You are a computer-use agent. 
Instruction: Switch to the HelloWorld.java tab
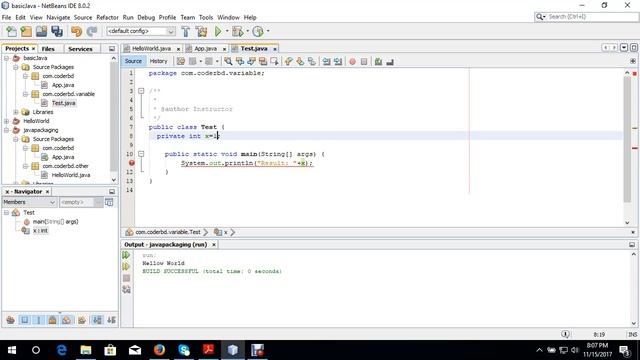click(151, 49)
